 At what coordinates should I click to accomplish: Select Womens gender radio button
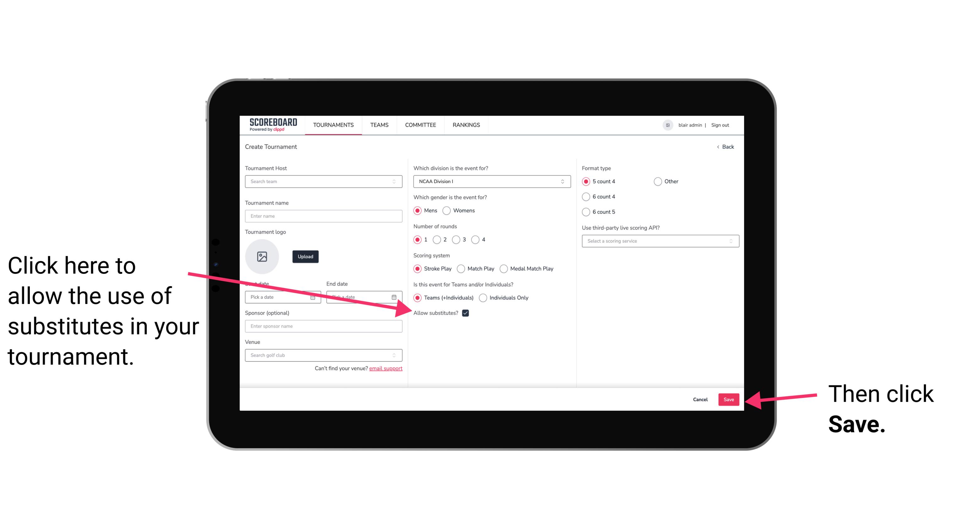(448, 210)
